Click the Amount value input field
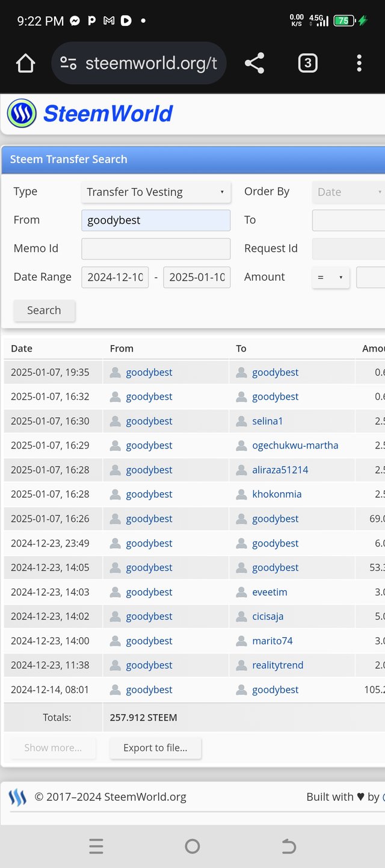The height and width of the screenshot is (868, 385). click(x=371, y=278)
